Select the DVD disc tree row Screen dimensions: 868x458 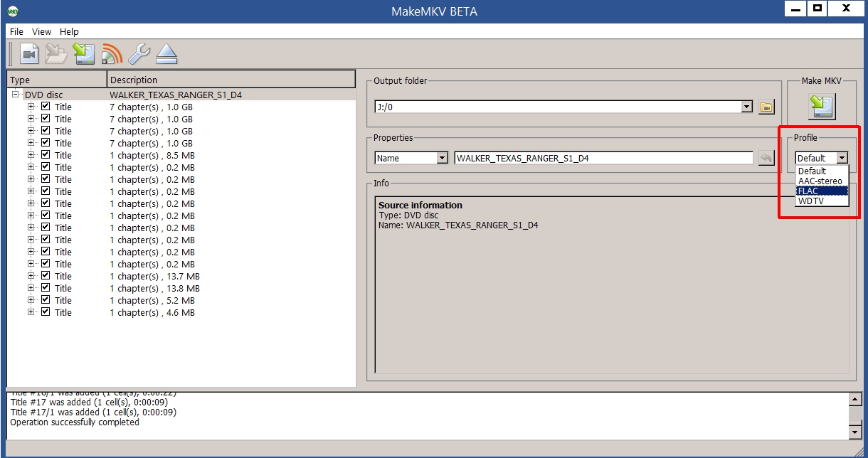click(181, 95)
